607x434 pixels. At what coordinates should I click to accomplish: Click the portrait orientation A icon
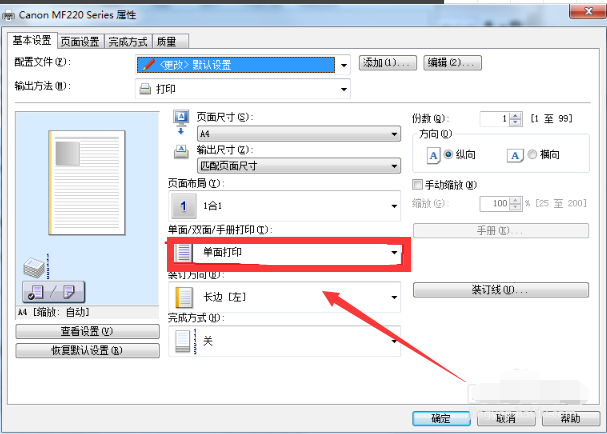coord(433,156)
